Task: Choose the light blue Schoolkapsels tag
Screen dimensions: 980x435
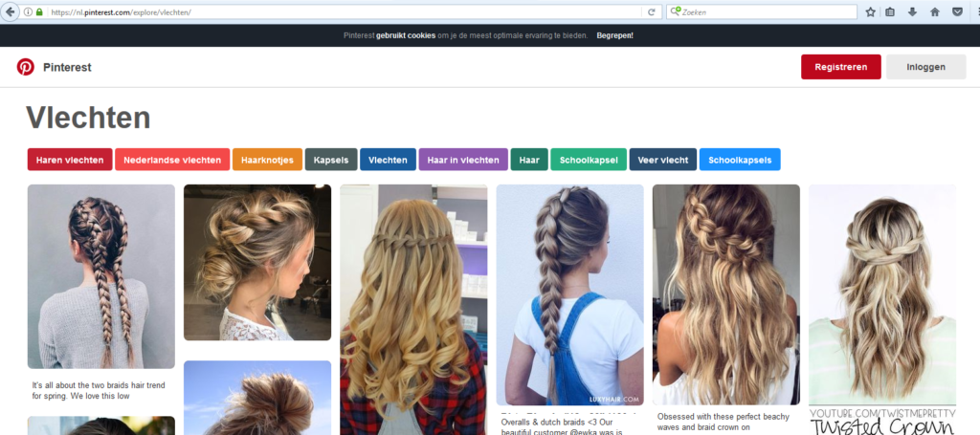Action: pos(740,160)
